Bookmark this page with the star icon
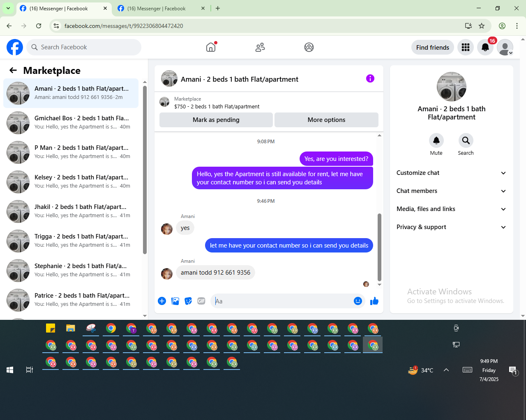 tap(482, 26)
